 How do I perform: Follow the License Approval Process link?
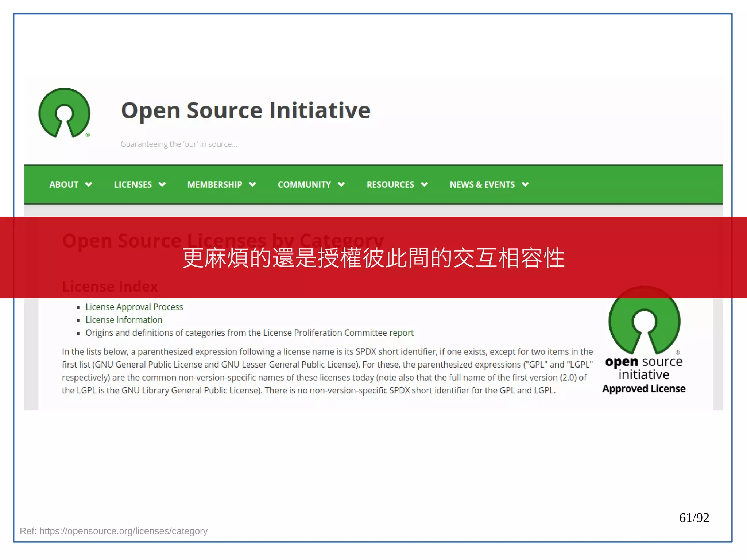point(134,307)
